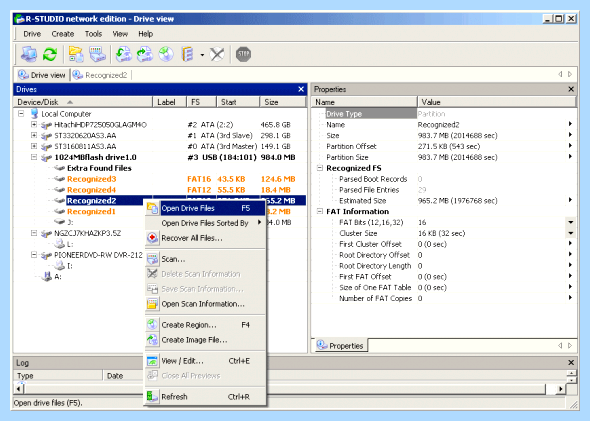590x421 pixels.
Task: Open the Tools menu
Action: [x=93, y=34]
